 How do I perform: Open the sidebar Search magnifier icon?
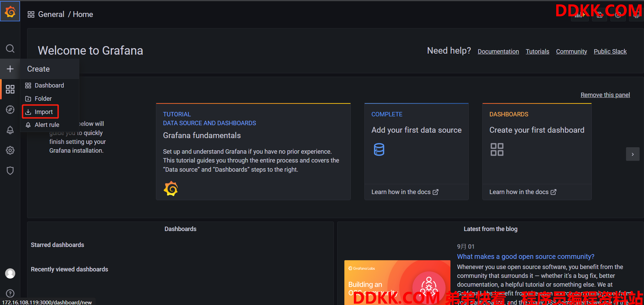pos(10,49)
